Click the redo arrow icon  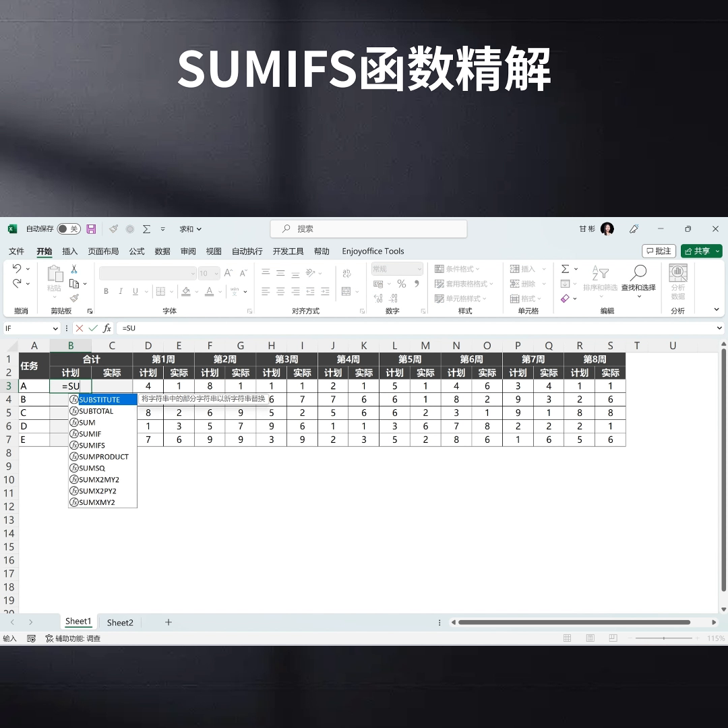pos(17,283)
